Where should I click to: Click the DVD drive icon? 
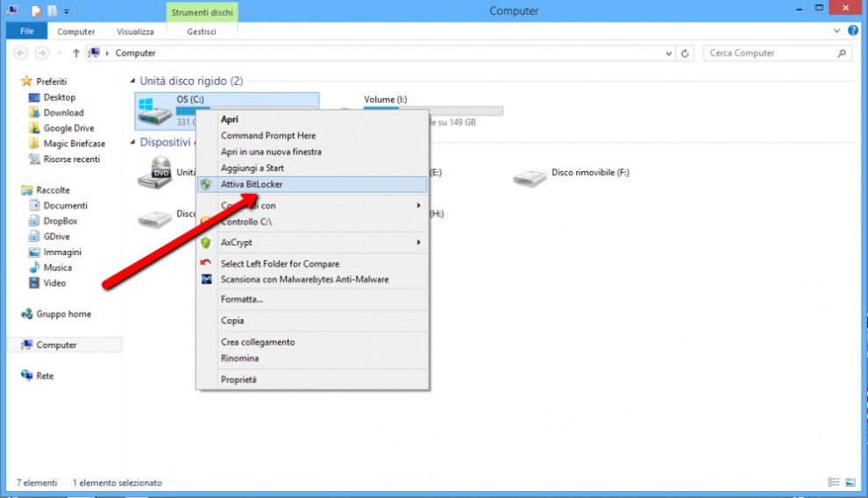(x=154, y=173)
